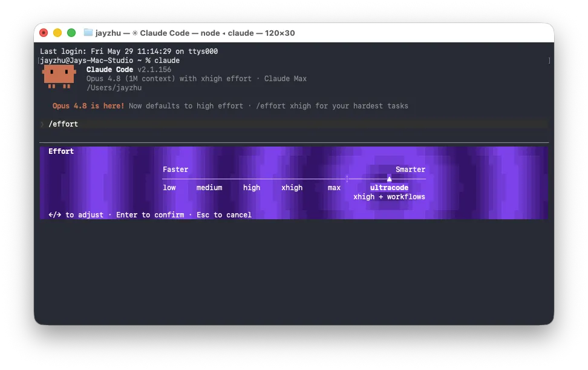Click the Smarter label on slider

click(410, 169)
